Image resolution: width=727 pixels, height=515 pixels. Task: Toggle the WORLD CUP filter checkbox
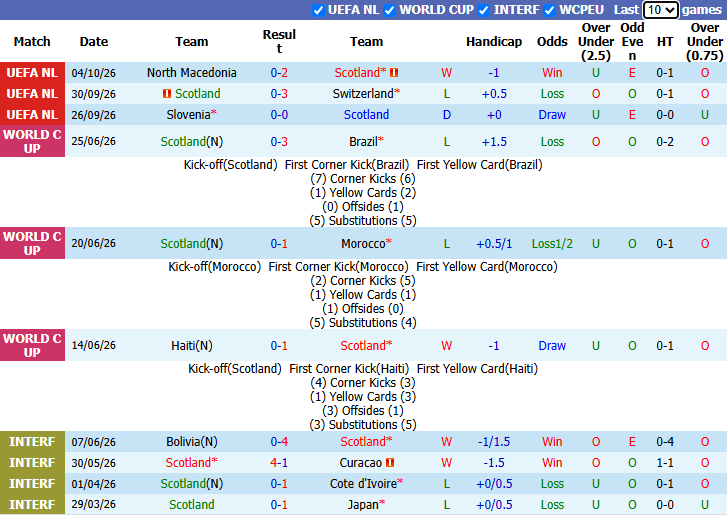pos(389,10)
